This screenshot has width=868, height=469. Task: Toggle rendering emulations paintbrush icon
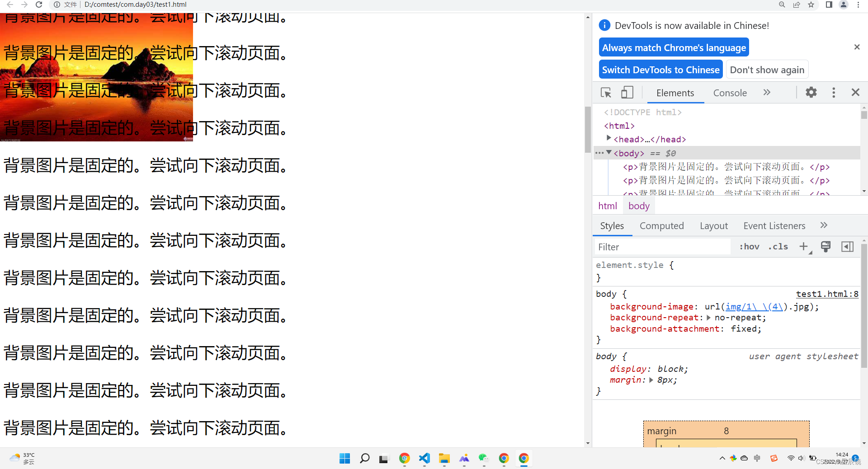(x=826, y=247)
